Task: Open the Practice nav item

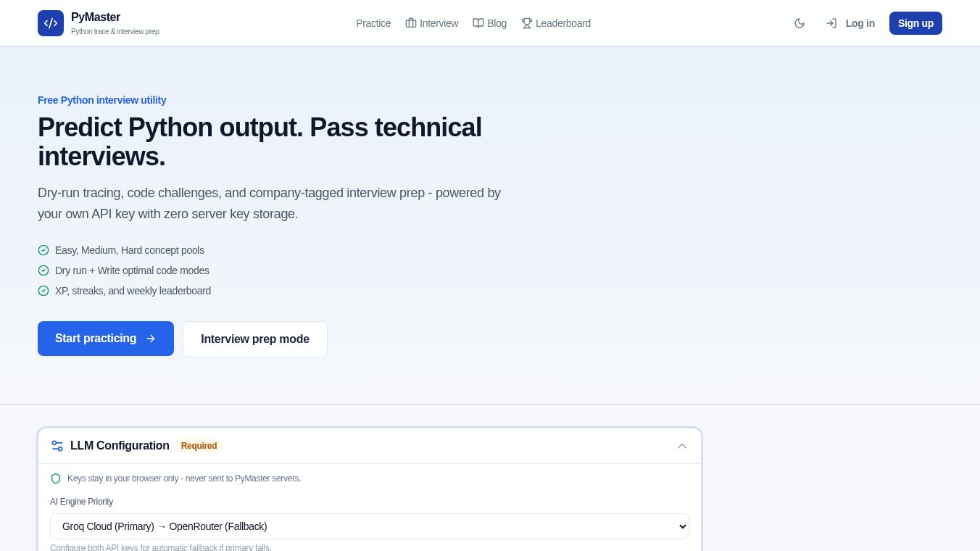Action: 373,23
